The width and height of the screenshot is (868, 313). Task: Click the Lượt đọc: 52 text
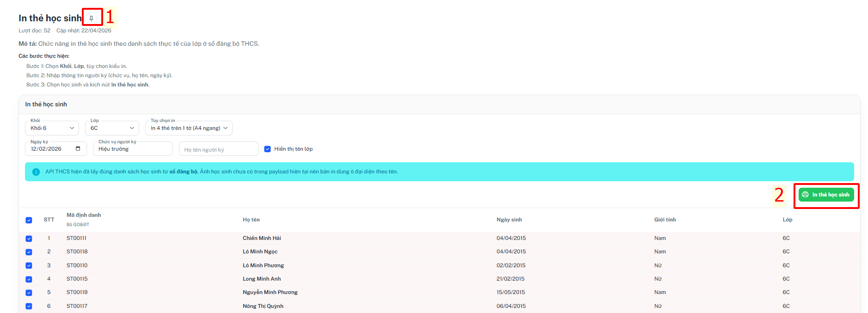pos(34,31)
